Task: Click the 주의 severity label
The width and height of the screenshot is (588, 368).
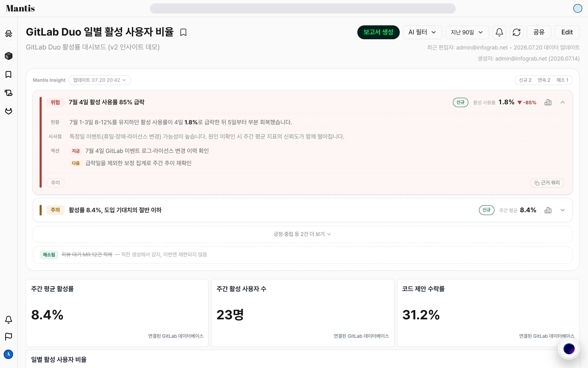Action: click(x=55, y=210)
